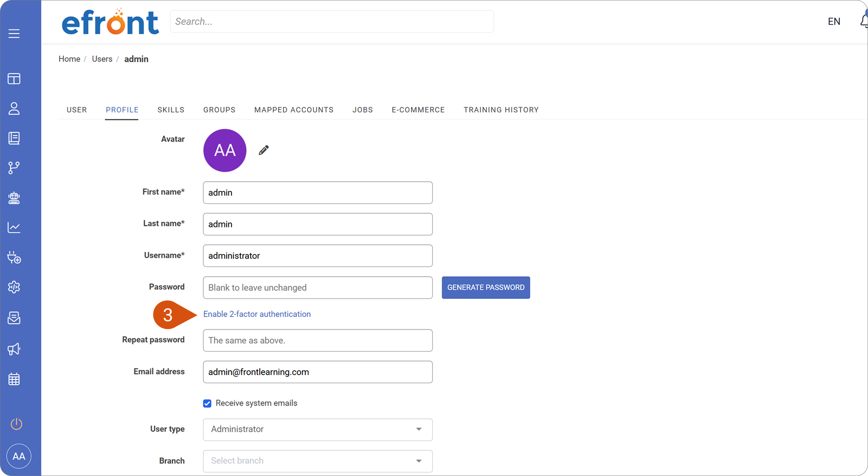Image resolution: width=868 pixels, height=476 pixels.
Task: Open the announcements megaphone icon
Action: tap(14, 349)
